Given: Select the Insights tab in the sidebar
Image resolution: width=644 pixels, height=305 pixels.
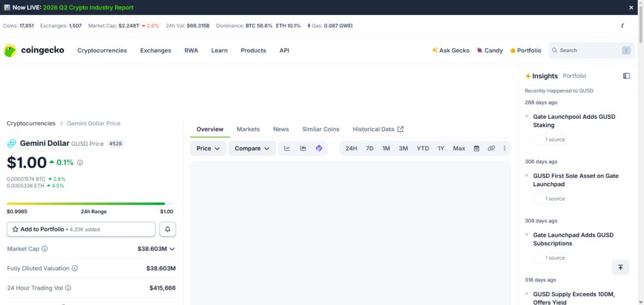Looking at the screenshot, I should pos(541,76).
